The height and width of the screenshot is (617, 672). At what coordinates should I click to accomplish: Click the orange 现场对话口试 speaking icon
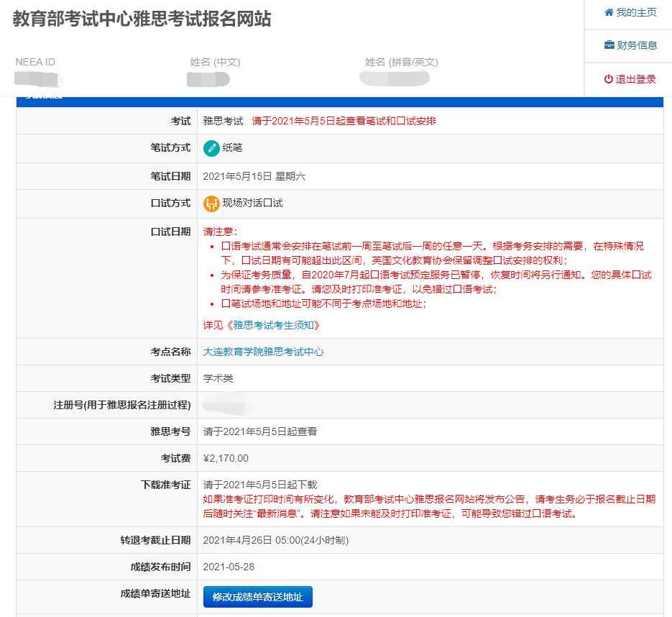pos(211,204)
